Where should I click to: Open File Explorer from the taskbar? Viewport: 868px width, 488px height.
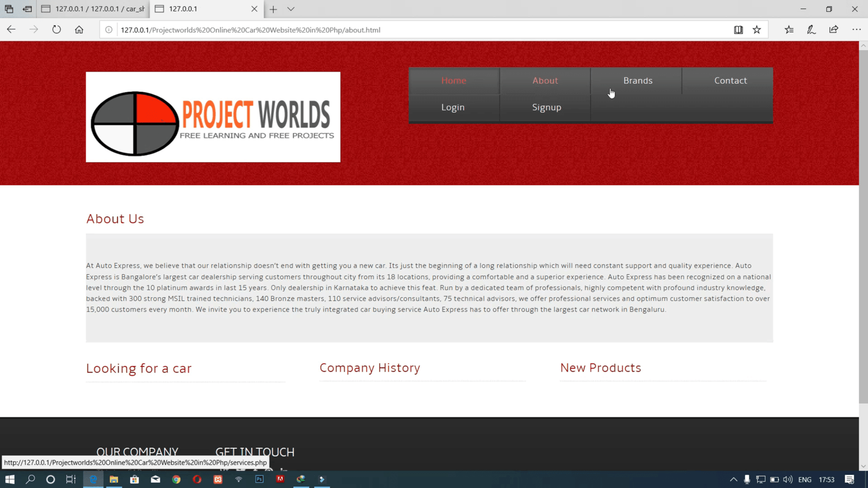click(114, 479)
